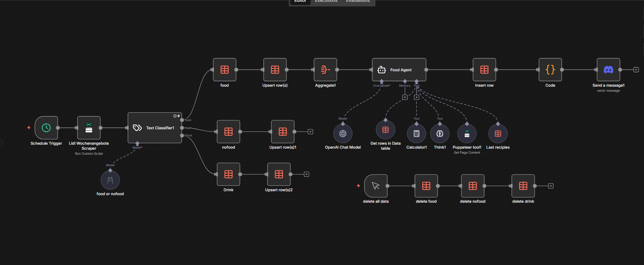The height and width of the screenshot is (265, 644).
Task: Add a Memory sub-node to Food Agent
Action: coord(405,97)
